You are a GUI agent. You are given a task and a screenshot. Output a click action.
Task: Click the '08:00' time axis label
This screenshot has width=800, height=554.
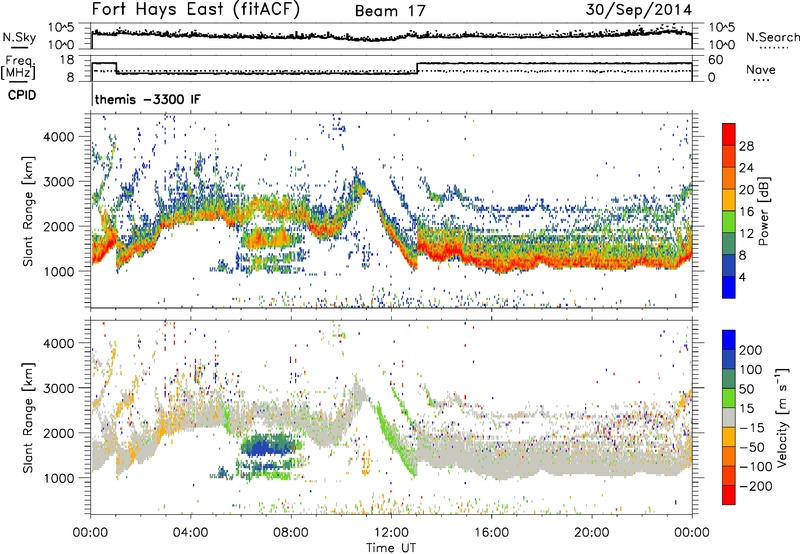pos(291,533)
